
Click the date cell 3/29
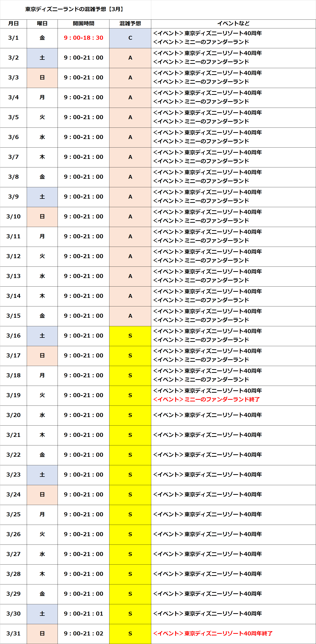[14, 594]
